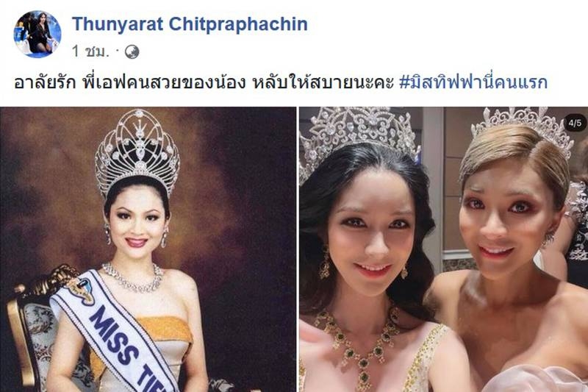Open the right selfie photo of two women

coord(444,249)
